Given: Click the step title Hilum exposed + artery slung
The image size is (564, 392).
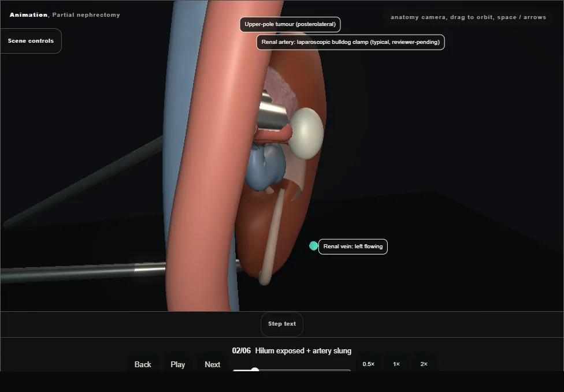Looking at the screenshot, I should [303, 350].
